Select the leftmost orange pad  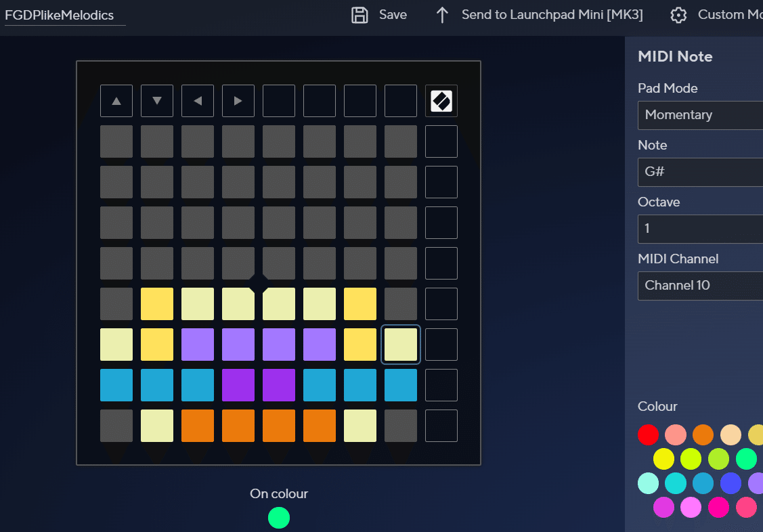tap(198, 426)
